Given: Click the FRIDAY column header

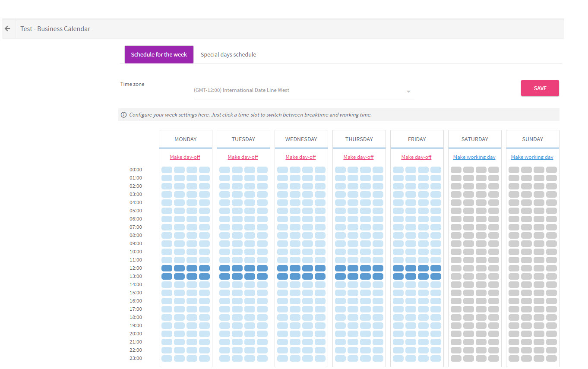Looking at the screenshot, I should [x=417, y=139].
